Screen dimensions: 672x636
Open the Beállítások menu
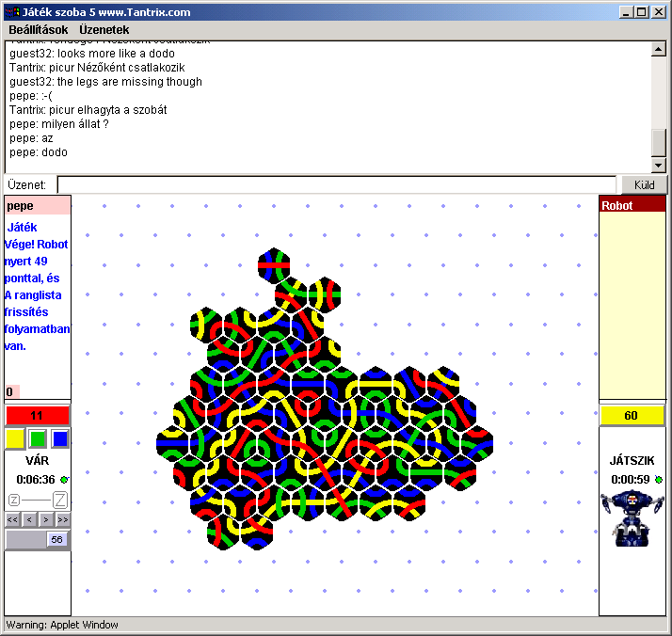click(40, 30)
